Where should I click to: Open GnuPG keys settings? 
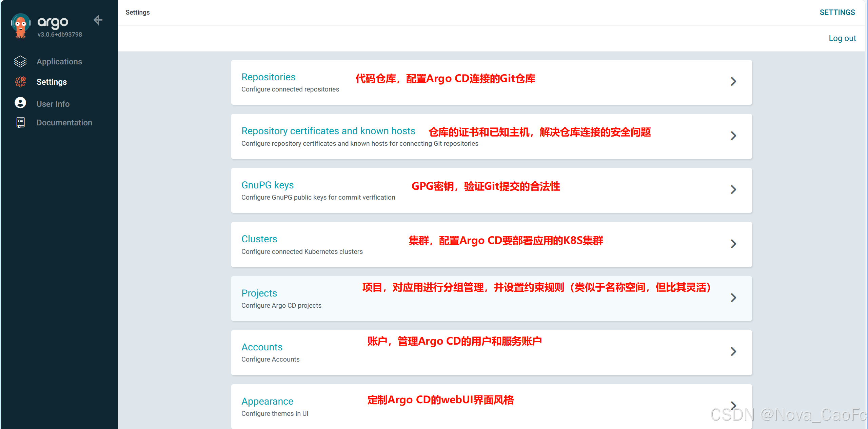click(x=491, y=190)
